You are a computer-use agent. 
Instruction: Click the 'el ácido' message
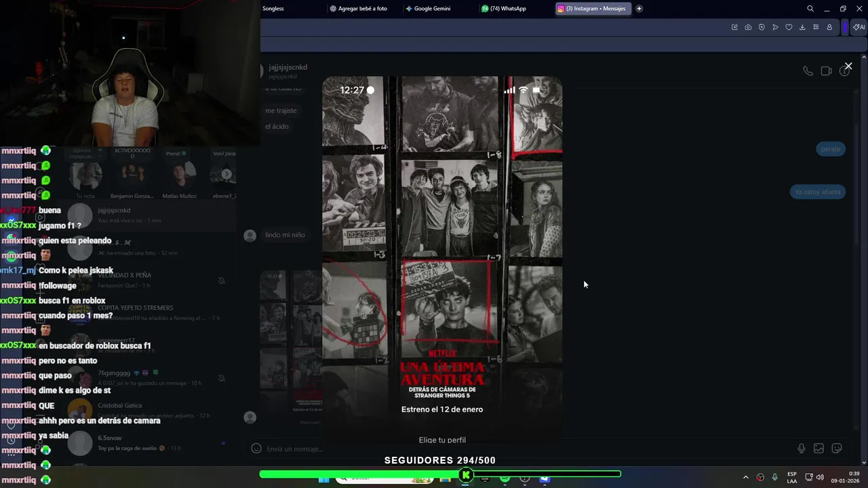[277, 127]
